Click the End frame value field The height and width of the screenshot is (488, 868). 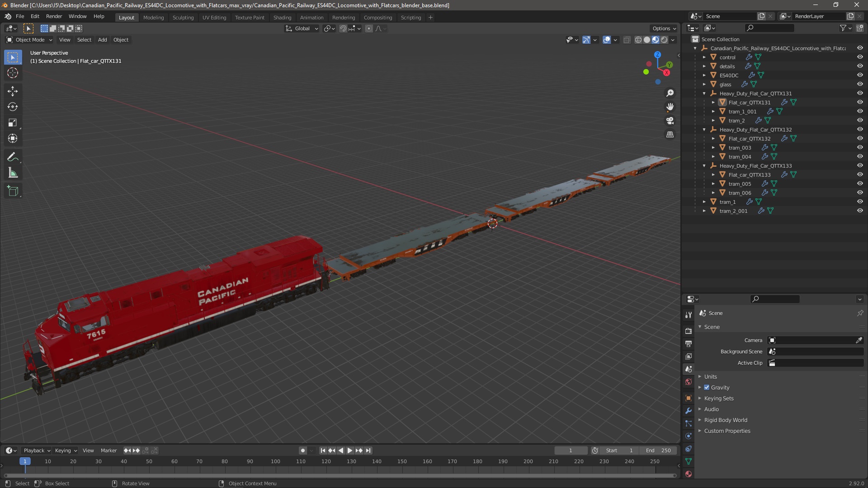tap(658, 450)
